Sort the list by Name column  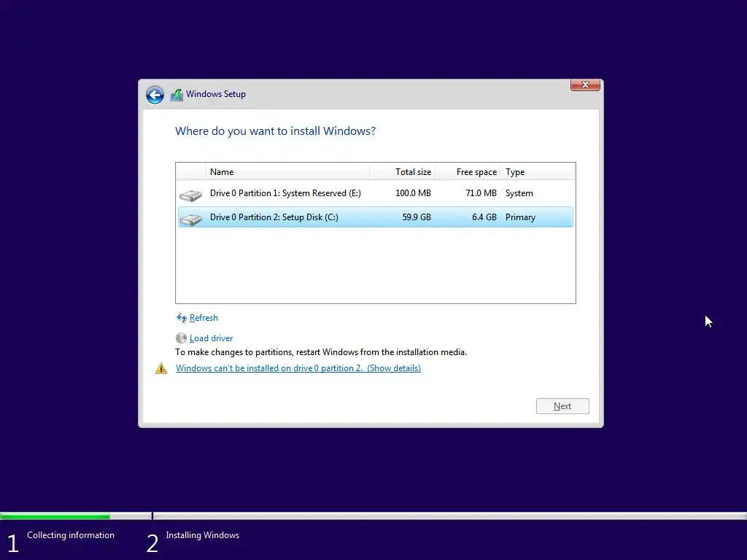[287, 172]
